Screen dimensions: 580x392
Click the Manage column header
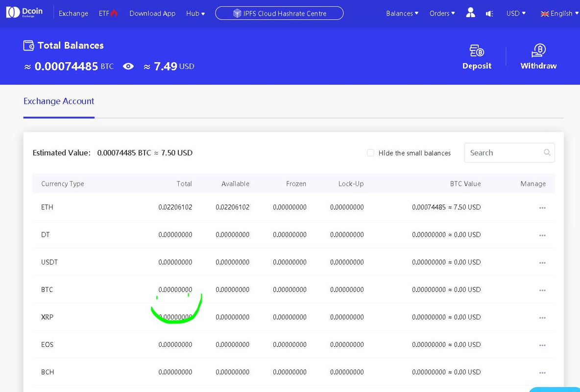pos(533,184)
